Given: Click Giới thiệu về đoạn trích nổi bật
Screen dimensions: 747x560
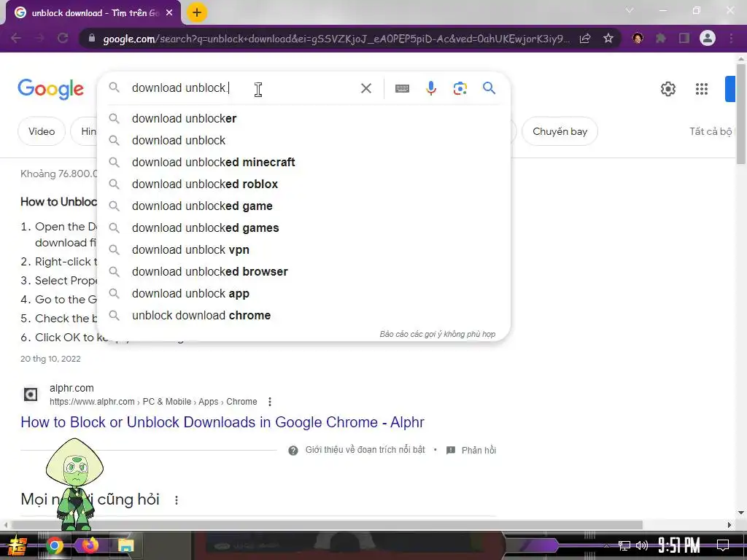Looking at the screenshot, I should 365,450.
